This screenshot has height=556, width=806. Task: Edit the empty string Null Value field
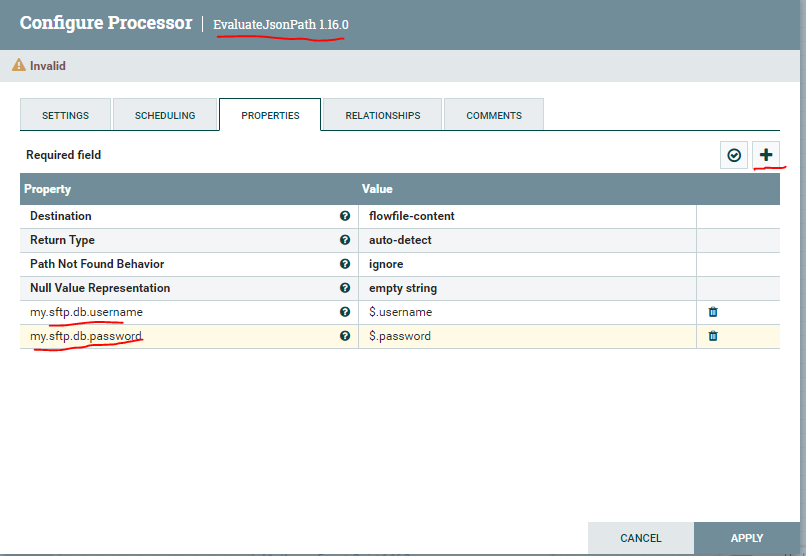[527, 288]
